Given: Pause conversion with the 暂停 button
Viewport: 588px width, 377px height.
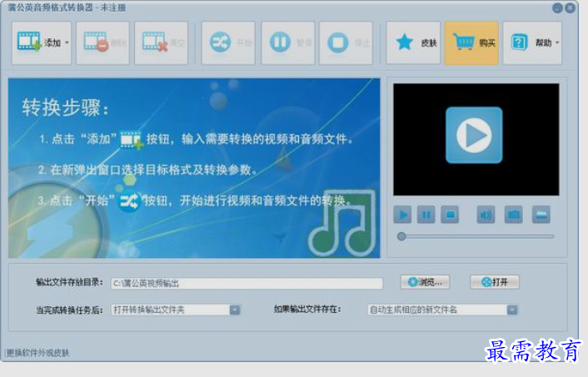Looking at the screenshot, I should (288, 42).
